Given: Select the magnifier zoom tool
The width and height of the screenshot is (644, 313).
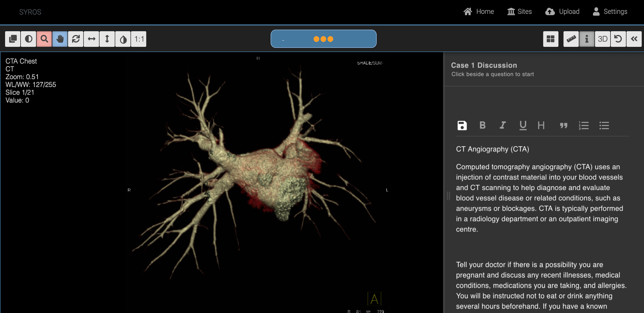Looking at the screenshot, I should (x=44, y=39).
